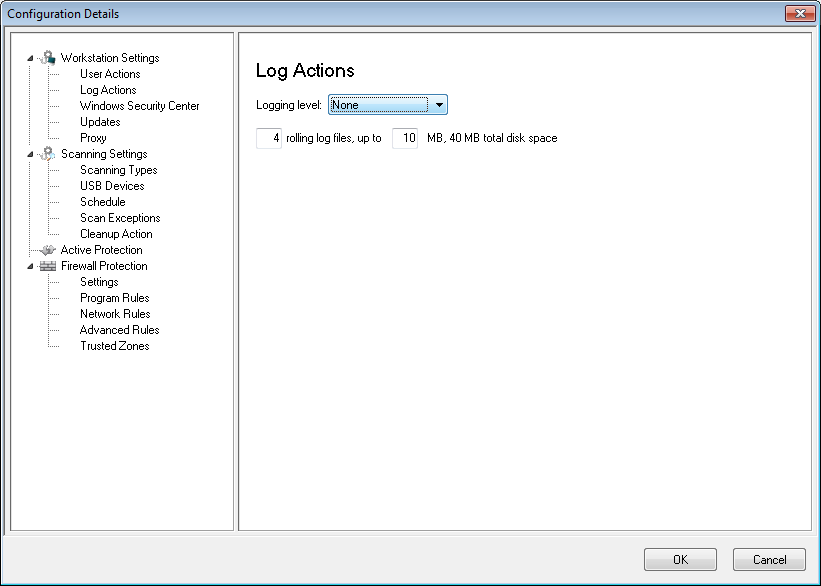Click the Firewall Protection brick wall icon
Viewport: 821px width, 586px height.
click(48, 266)
